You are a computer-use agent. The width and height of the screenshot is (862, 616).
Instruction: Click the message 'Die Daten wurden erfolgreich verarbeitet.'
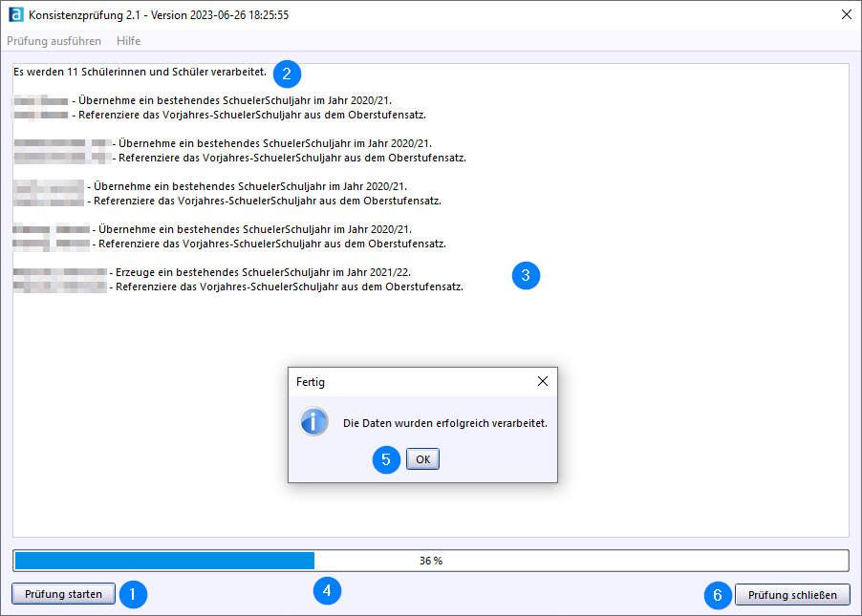click(x=445, y=423)
